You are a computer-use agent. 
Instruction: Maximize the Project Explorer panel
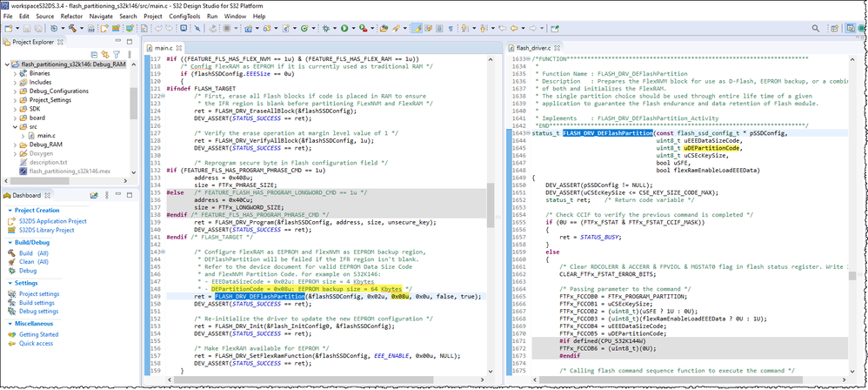(x=130, y=42)
